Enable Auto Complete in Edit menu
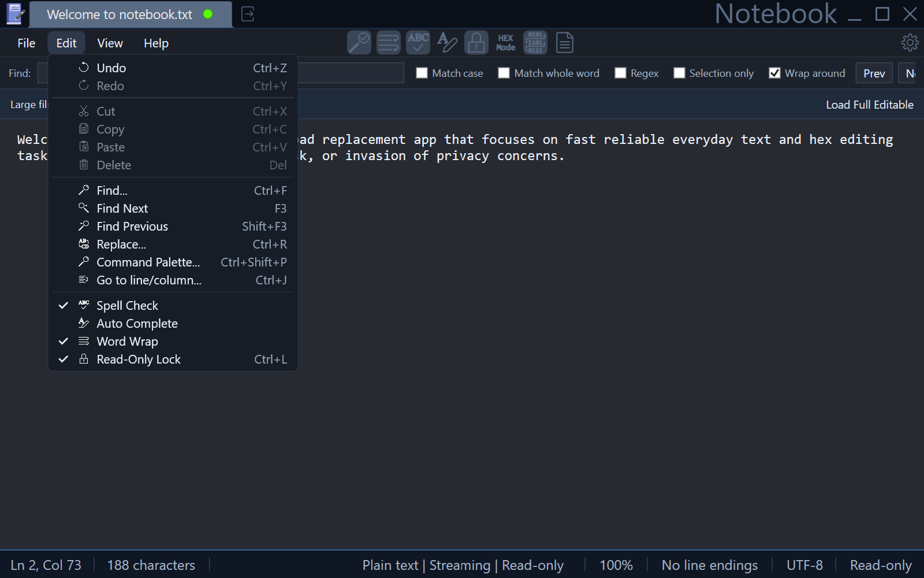924x578 pixels. [x=173, y=323]
